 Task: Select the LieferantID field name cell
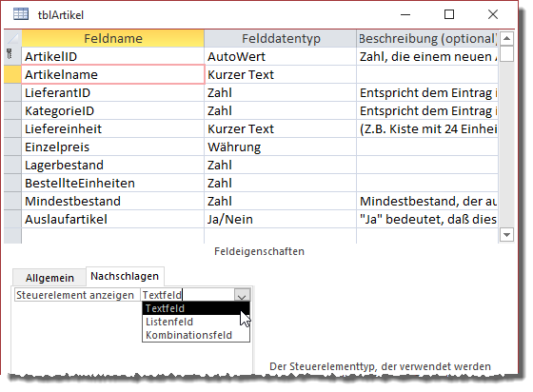click(x=113, y=92)
